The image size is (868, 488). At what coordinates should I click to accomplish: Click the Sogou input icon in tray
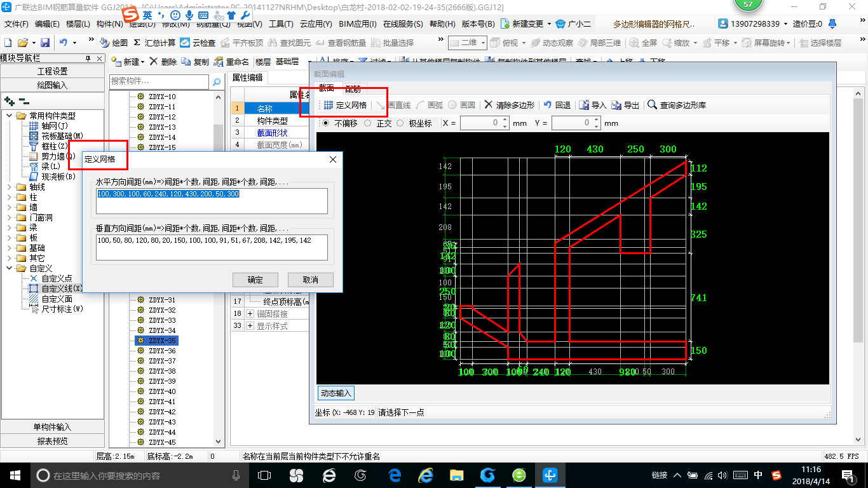tap(776, 475)
